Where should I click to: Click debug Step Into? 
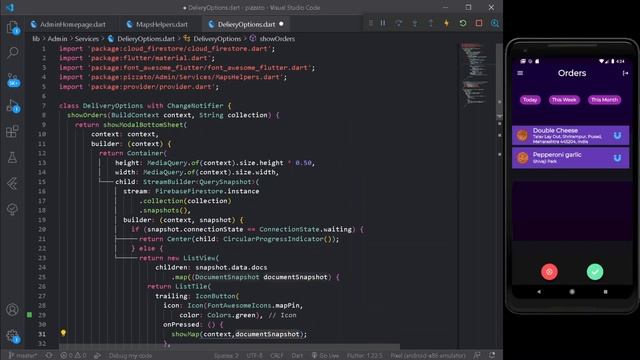click(x=415, y=23)
